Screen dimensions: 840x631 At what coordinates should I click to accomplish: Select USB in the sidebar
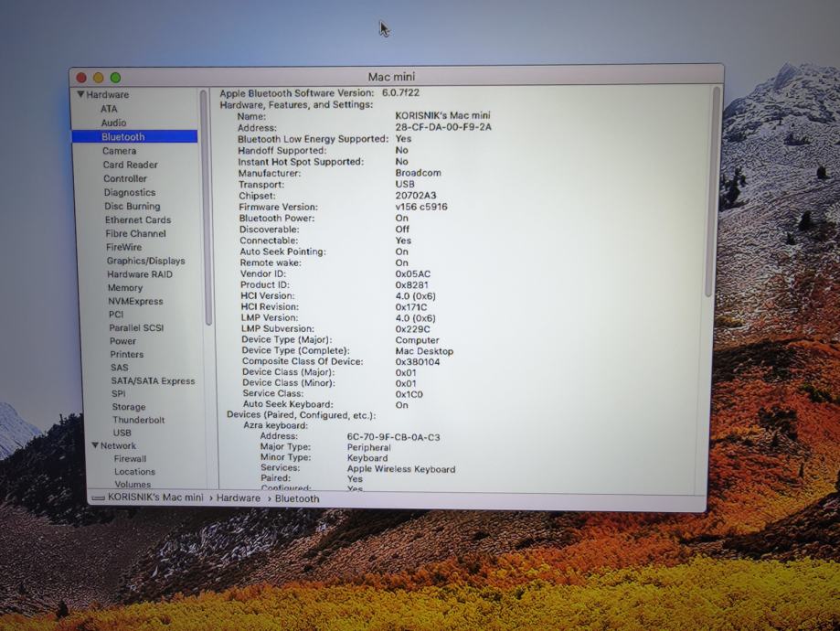click(x=122, y=433)
